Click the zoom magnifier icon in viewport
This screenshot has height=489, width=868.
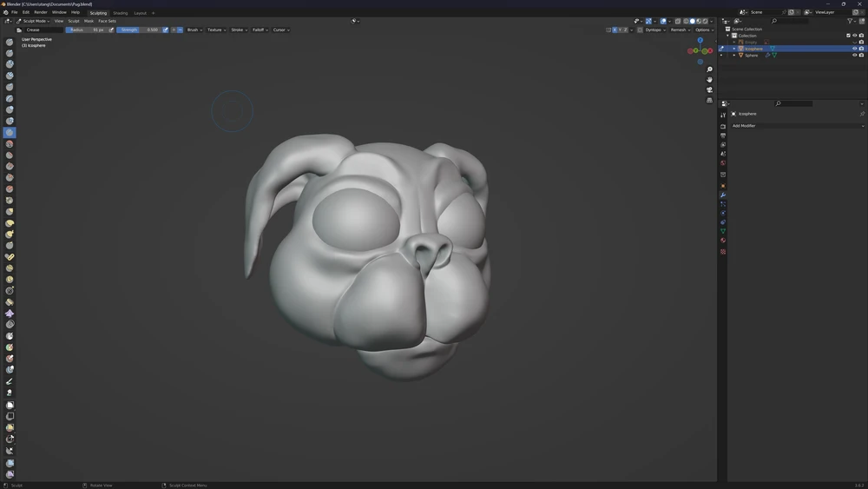[x=710, y=69]
